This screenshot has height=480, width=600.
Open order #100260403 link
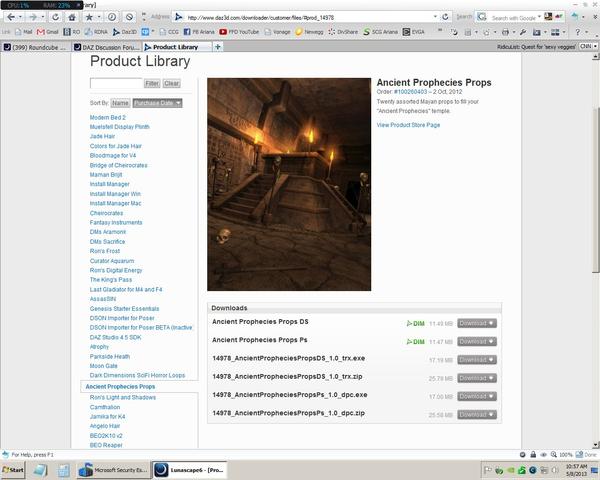(410, 92)
